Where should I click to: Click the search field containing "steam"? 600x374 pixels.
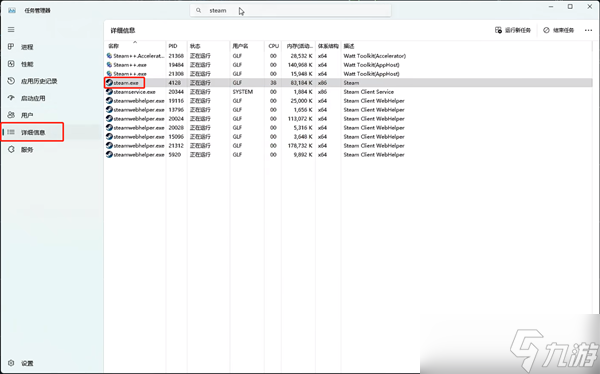pos(290,10)
